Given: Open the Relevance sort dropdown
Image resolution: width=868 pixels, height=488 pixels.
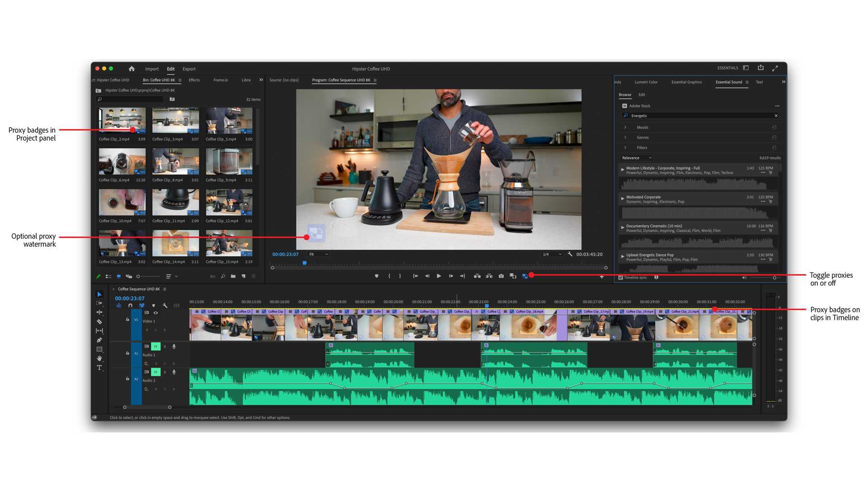Looking at the screenshot, I should point(637,158).
